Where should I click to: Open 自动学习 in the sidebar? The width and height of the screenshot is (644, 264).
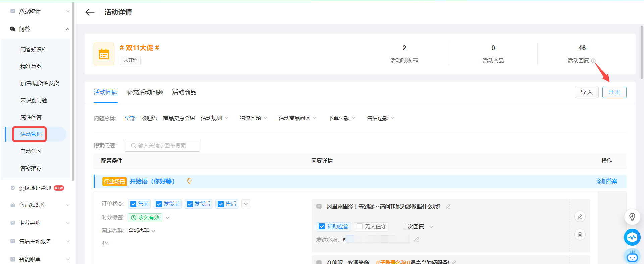[31, 151]
